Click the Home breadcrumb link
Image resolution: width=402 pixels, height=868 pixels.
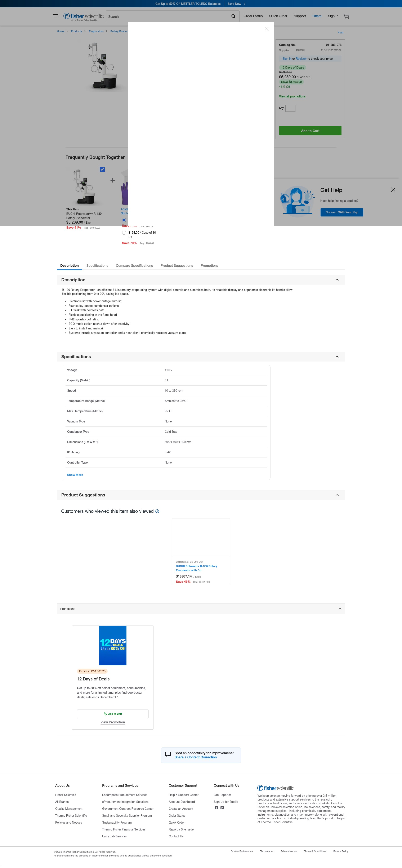click(61, 31)
